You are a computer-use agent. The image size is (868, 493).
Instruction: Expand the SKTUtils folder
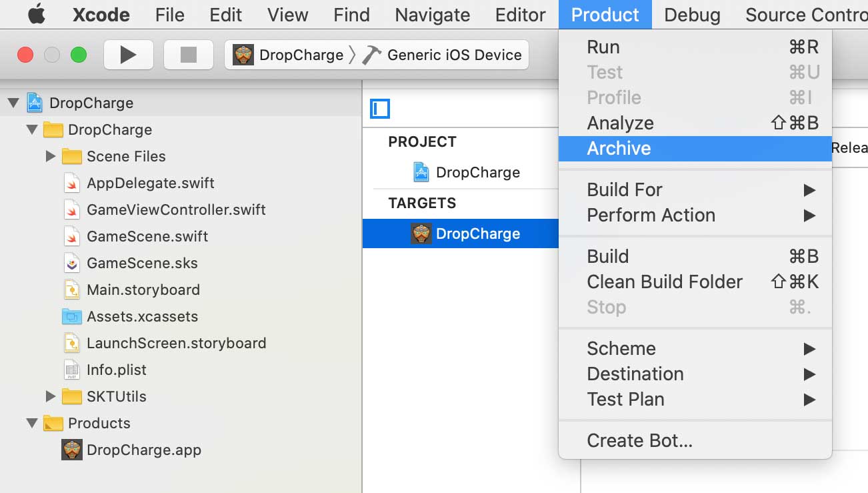click(51, 396)
